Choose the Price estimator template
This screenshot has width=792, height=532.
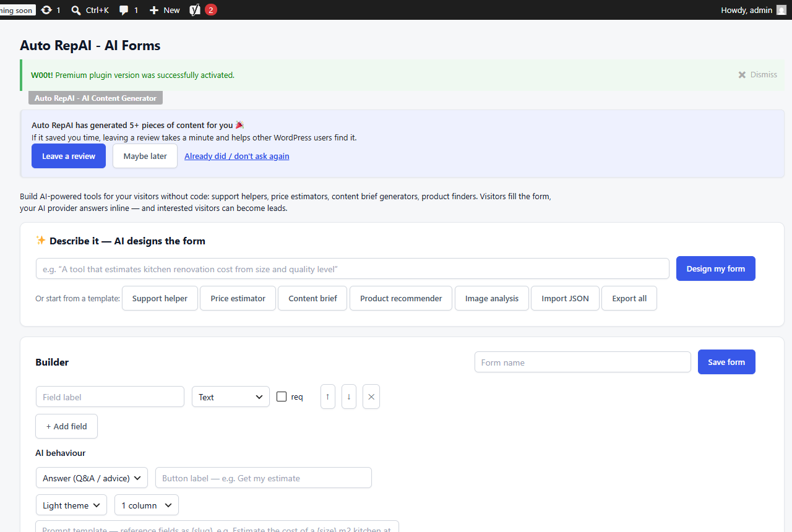point(238,298)
